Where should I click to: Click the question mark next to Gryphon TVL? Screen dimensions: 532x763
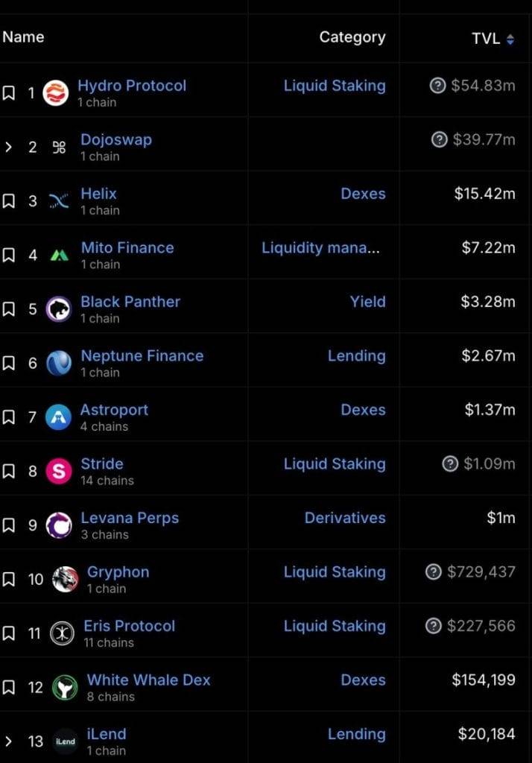[x=433, y=572]
